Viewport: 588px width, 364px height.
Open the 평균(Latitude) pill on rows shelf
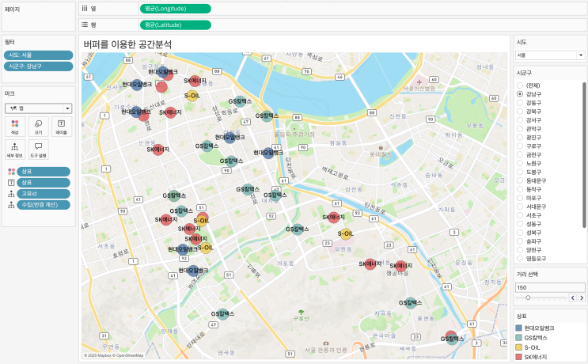(175, 25)
